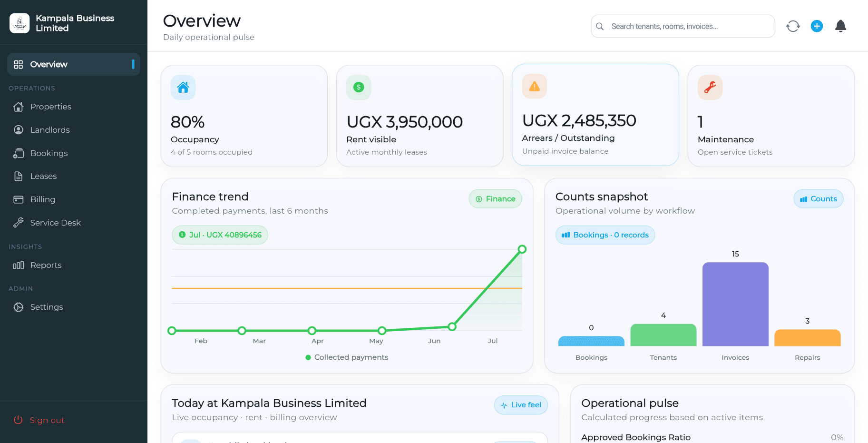This screenshot has width=868, height=443.
Task: Open the UGX 3,950,000 Rent visible card
Action: point(419,116)
